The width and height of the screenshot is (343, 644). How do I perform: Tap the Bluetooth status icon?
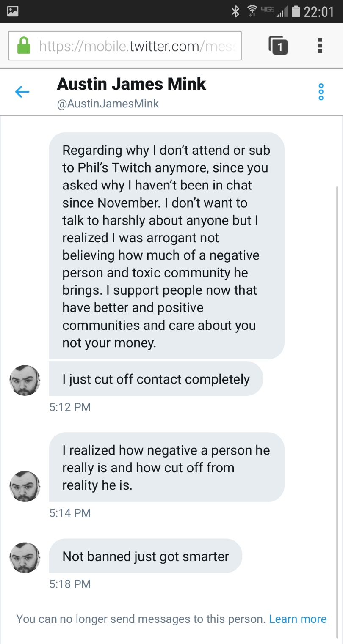[x=236, y=11]
